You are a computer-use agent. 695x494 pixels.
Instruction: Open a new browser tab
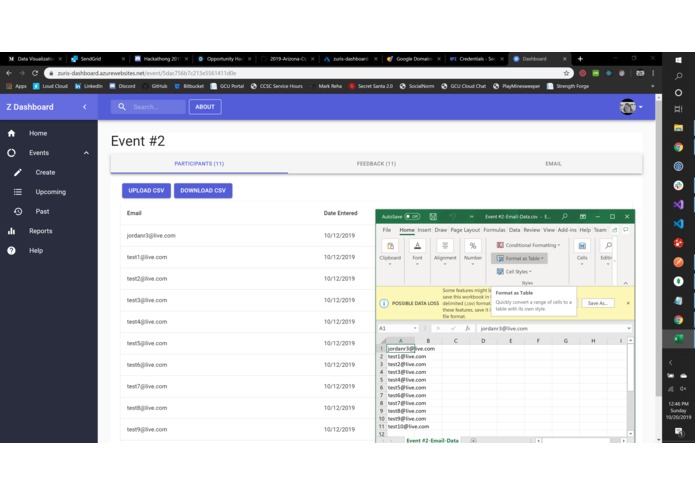580,58
